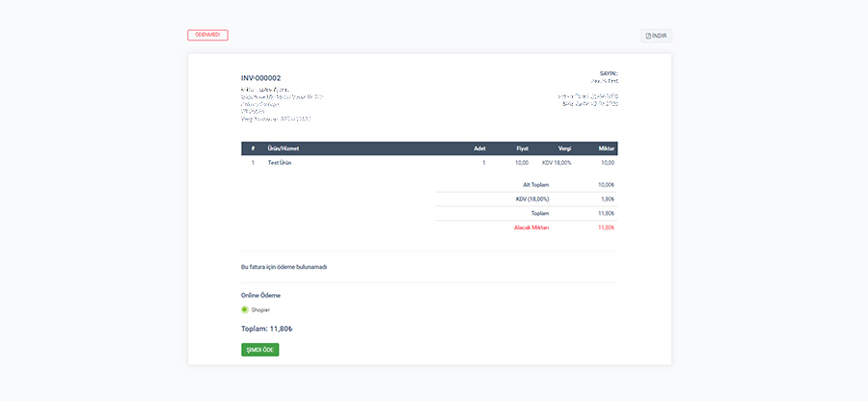Click the red Alacak Miktarı label
Screen dimensions: 868x401
click(531, 227)
